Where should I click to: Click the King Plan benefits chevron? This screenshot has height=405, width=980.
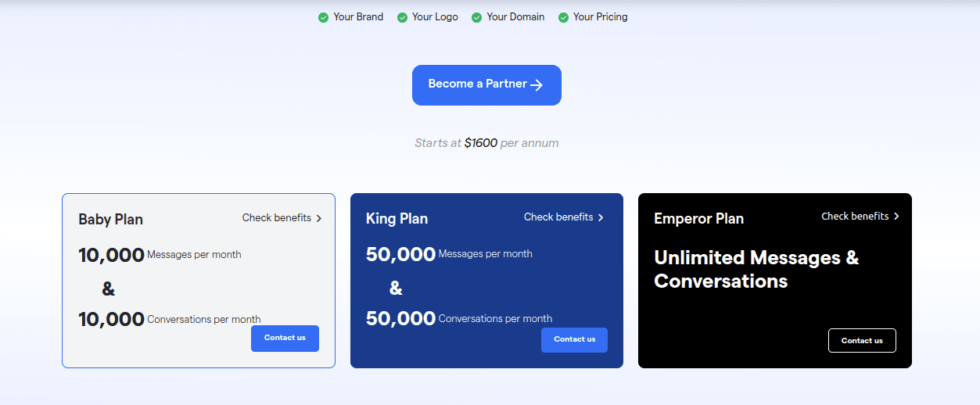click(601, 217)
